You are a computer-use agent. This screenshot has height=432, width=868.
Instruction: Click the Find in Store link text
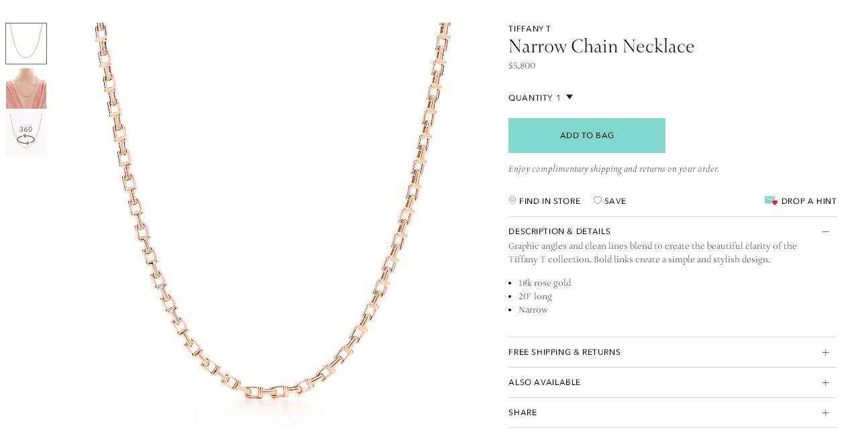click(549, 201)
